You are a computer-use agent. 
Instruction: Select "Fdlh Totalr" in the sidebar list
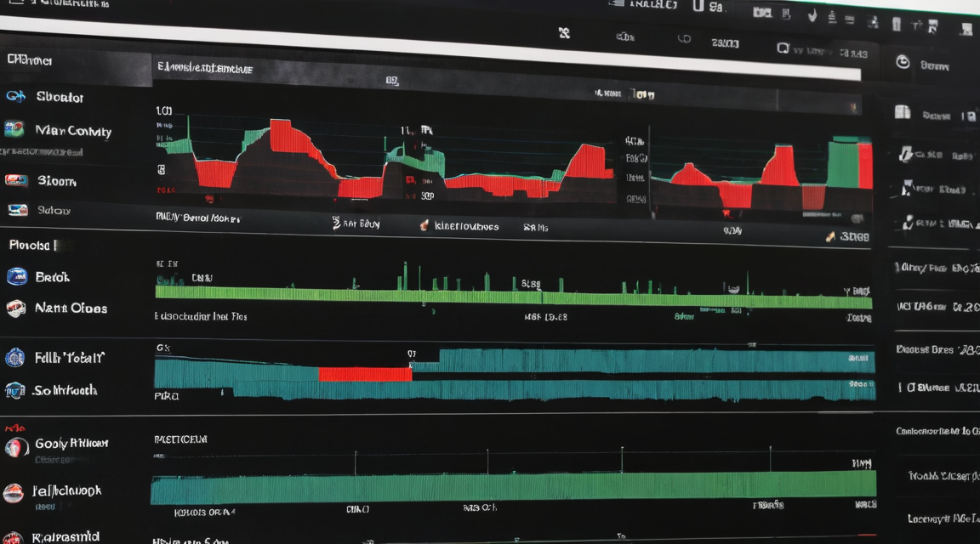point(70,358)
